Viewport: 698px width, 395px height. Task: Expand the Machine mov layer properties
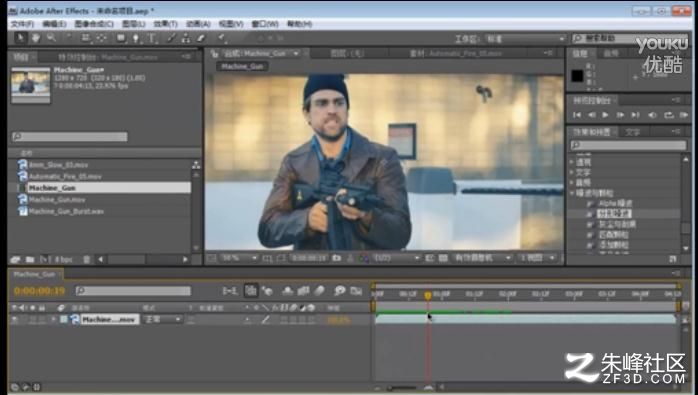click(53, 319)
